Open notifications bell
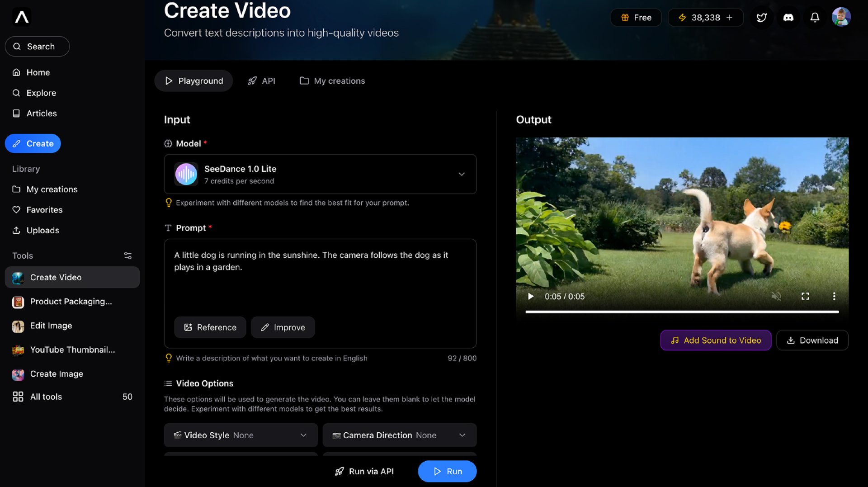 coord(815,18)
